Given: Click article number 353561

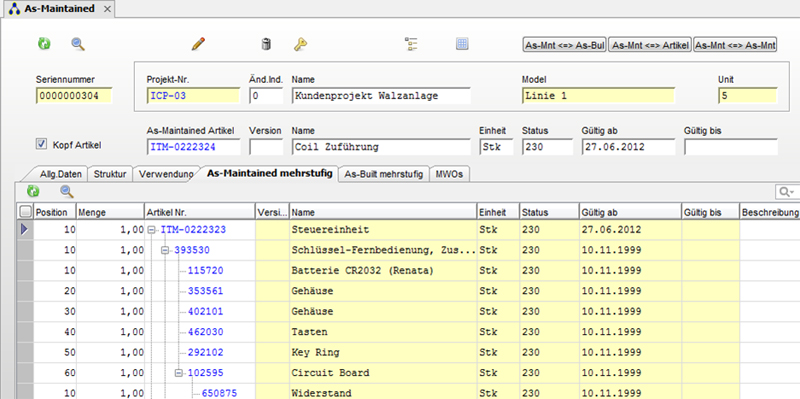Looking at the screenshot, I should click(206, 291).
